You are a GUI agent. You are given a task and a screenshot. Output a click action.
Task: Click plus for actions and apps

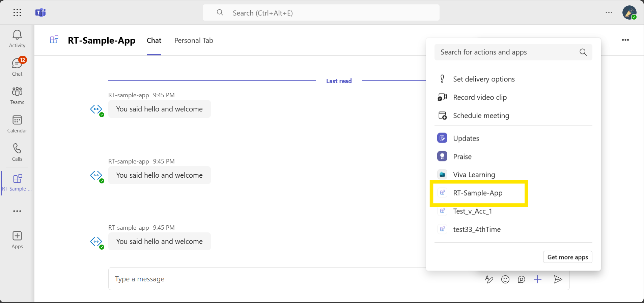538,279
